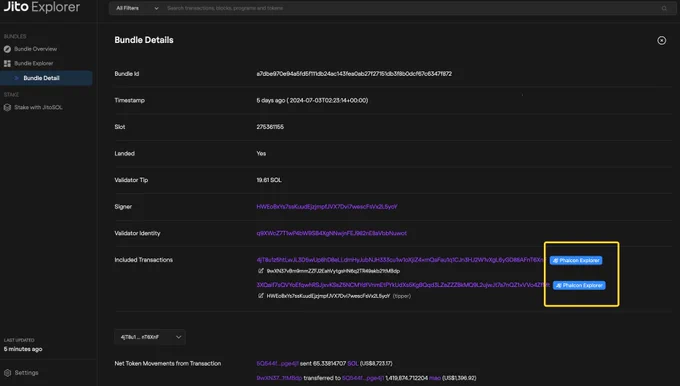Image resolution: width=680 pixels, height=386 pixels.
Task: Click the SOL token link
Action: (x=353, y=363)
